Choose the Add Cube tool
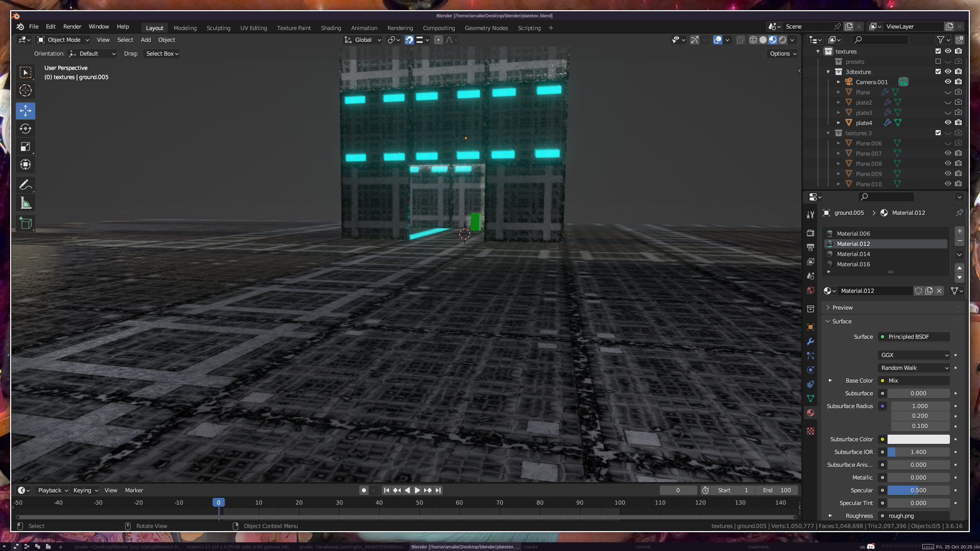980x551 pixels. (x=26, y=223)
